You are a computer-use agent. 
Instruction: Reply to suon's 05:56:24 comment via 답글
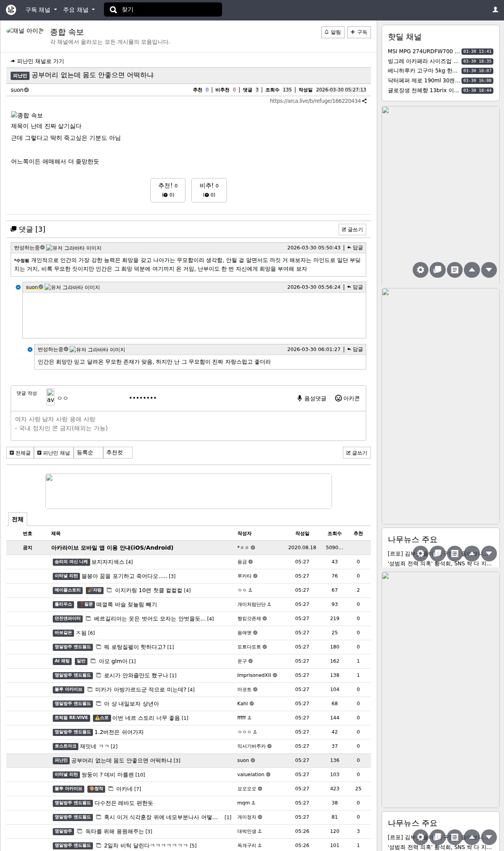click(355, 287)
